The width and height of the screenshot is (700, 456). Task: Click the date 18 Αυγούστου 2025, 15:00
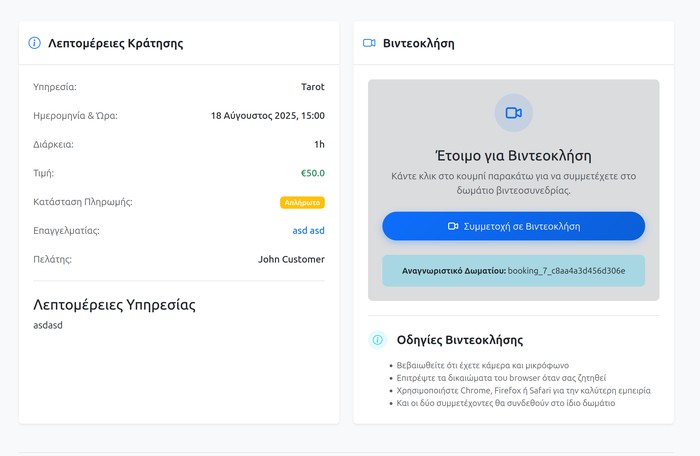click(x=267, y=116)
